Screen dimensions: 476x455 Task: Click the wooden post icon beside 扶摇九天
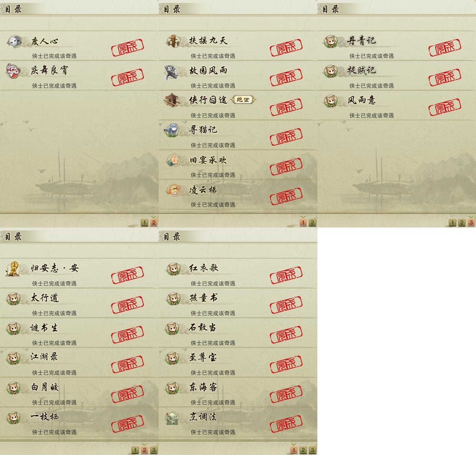point(172,41)
